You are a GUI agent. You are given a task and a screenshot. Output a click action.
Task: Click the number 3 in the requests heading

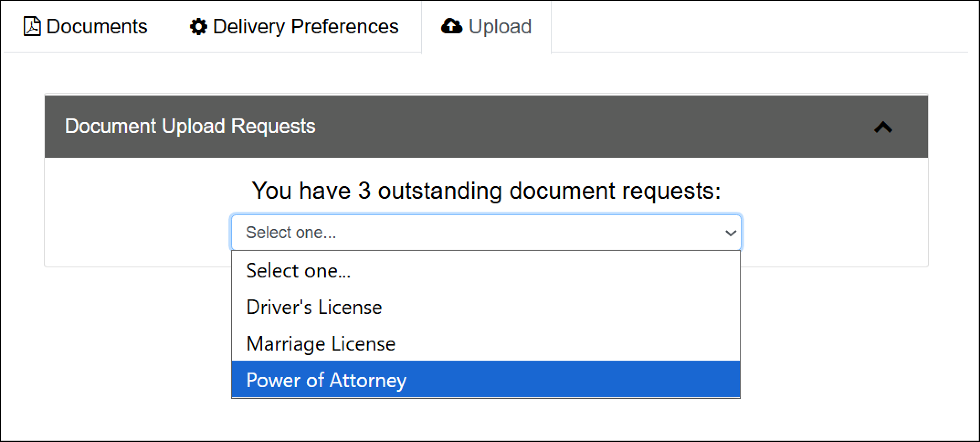[x=364, y=191]
